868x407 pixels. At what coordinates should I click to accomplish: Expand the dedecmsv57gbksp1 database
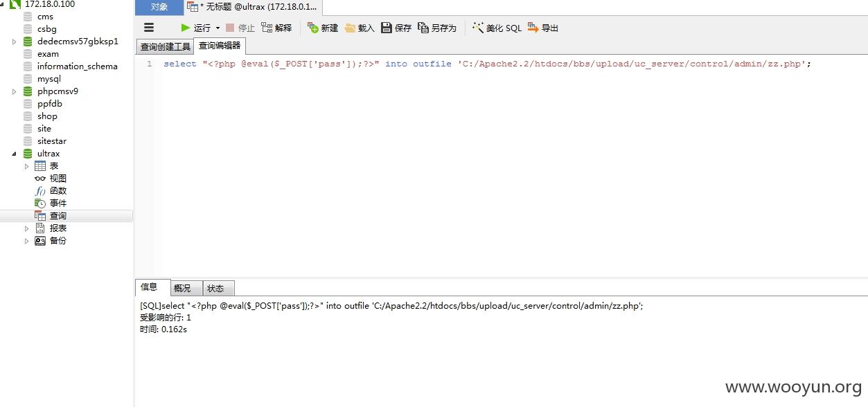point(14,42)
